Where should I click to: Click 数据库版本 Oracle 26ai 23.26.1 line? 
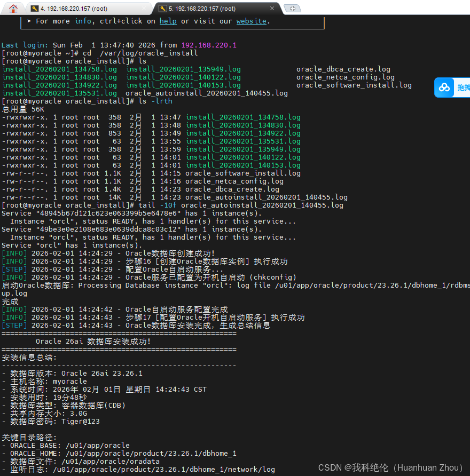click(x=72, y=374)
